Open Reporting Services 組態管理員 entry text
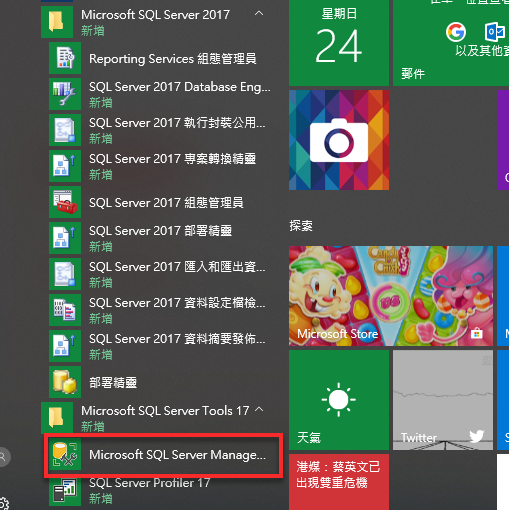 pos(173,59)
